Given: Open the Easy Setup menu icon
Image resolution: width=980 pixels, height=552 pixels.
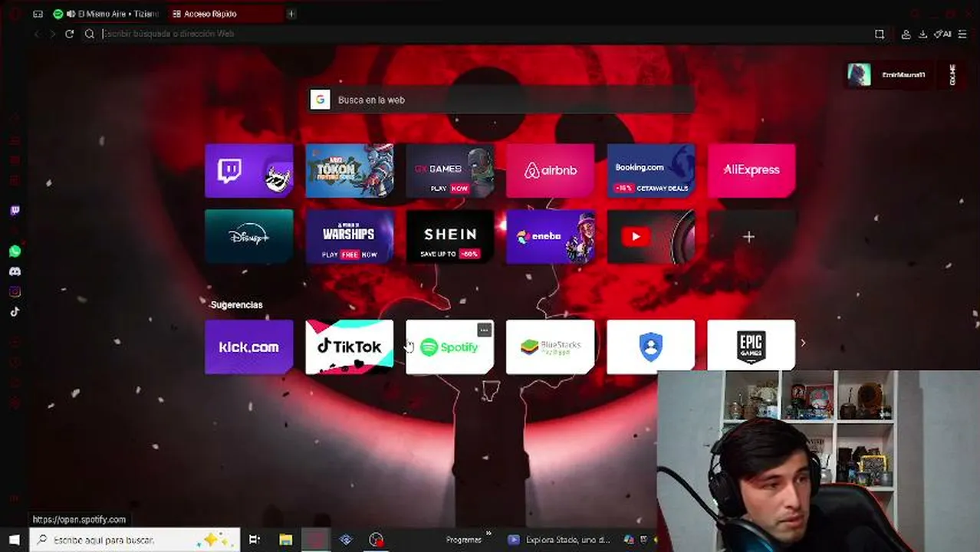Looking at the screenshot, I should click(962, 34).
